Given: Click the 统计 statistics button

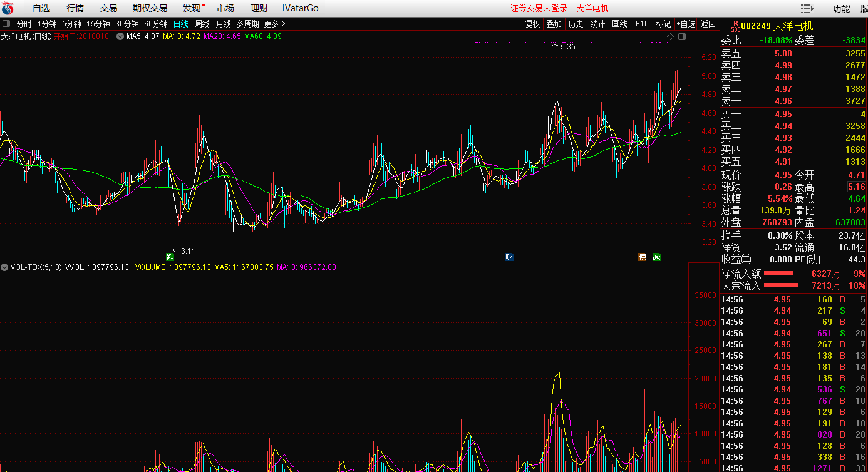Looking at the screenshot, I should (x=597, y=24).
